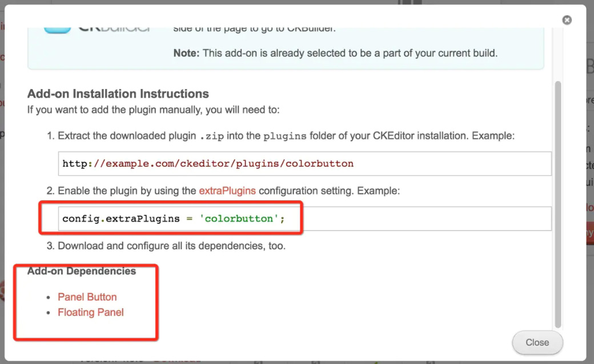Click the Add-on Installation Instructions heading
The image size is (594, 364).
point(118,94)
